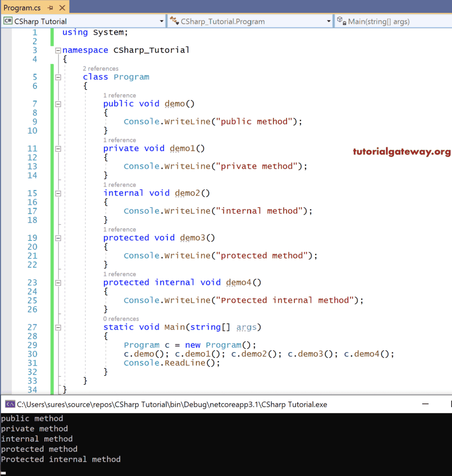Open '1 reference' CodeLens above demo()
The image size is (452, 476).
tap(120, 95)
